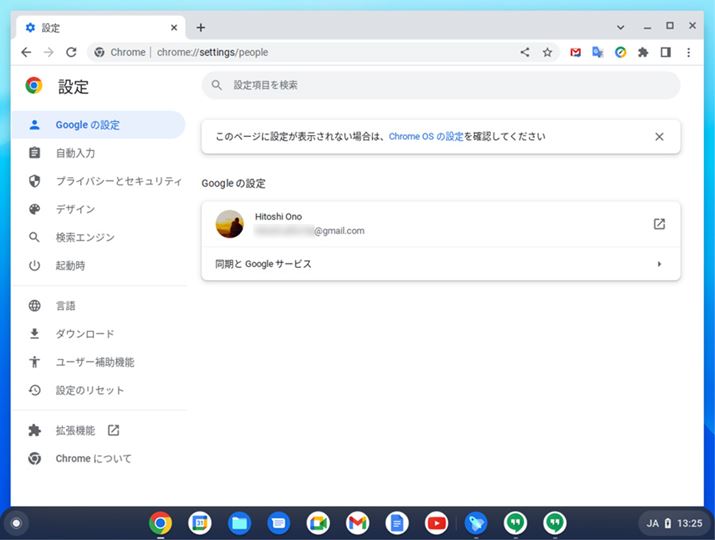Open status tray at clock 13:25

pyautogui.click(x=689, y=523)
